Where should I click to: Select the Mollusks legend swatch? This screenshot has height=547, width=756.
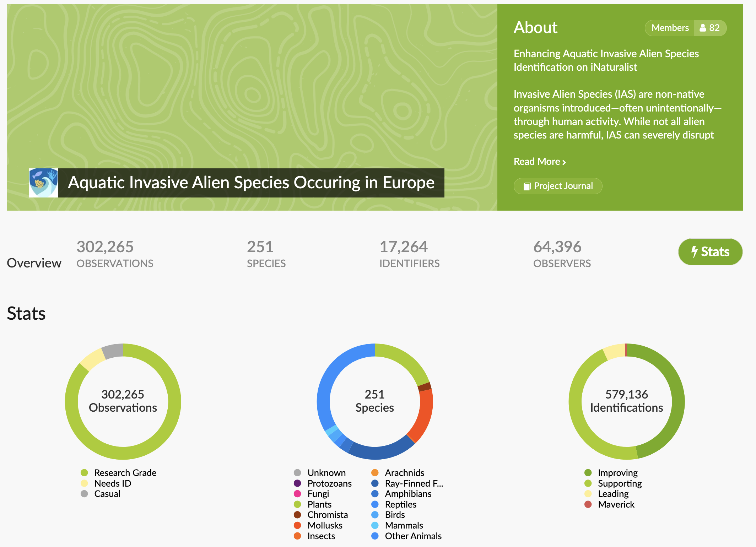click(297, 525)
